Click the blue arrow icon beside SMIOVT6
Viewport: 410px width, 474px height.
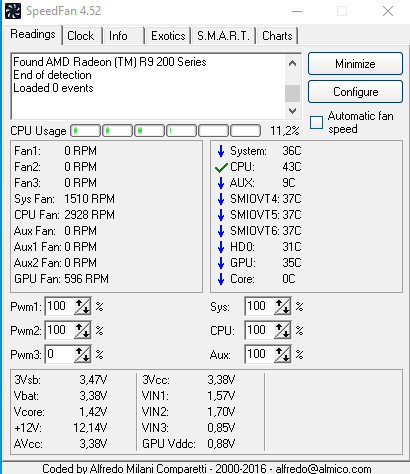(x=221, y=231)
